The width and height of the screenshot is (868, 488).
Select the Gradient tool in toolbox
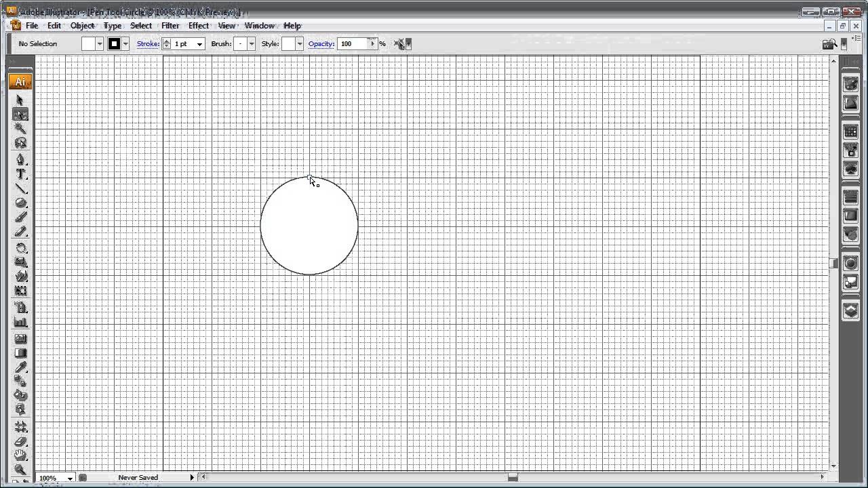[x=20, y=353]
